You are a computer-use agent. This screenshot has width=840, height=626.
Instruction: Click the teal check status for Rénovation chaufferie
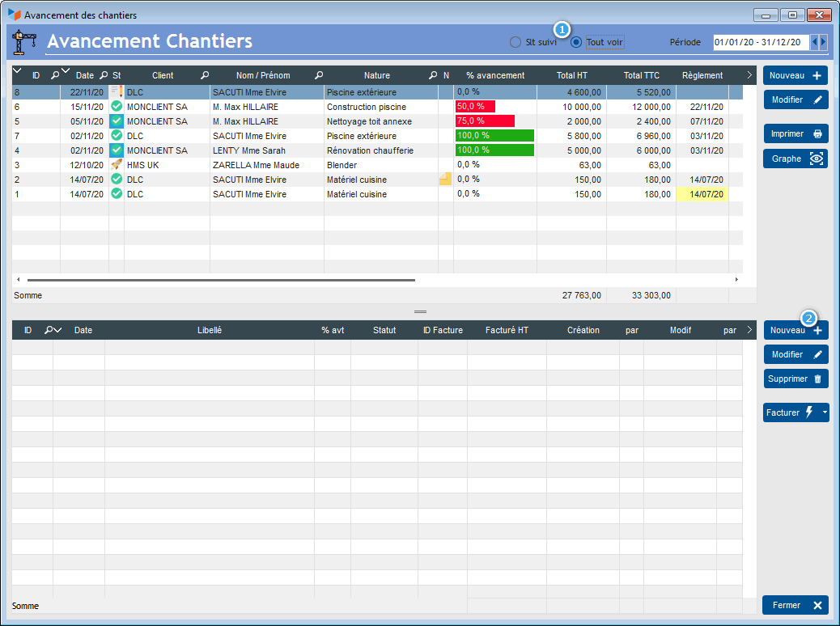(117, 150)
